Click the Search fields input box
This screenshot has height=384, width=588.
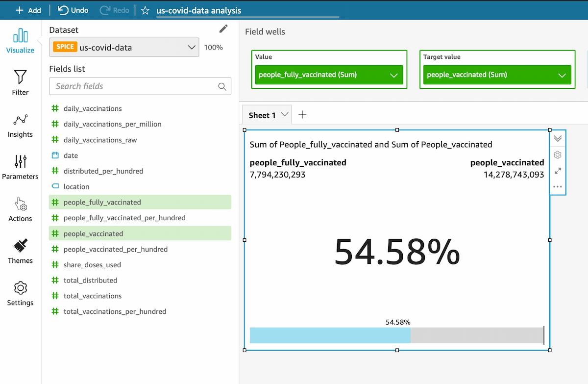click(x=135, y=86)
